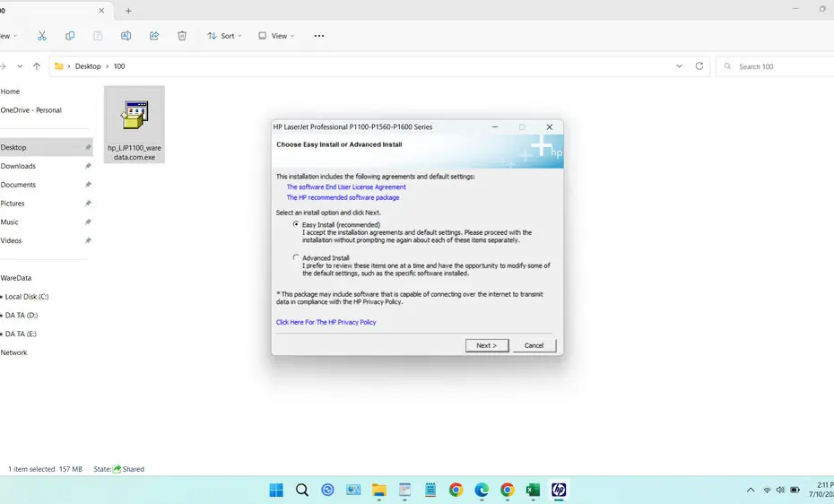Image resolution: width=834 pixels, height=504 pixels.
Task: Click the Wi-Fi icon in system tray
Action: 767,490
